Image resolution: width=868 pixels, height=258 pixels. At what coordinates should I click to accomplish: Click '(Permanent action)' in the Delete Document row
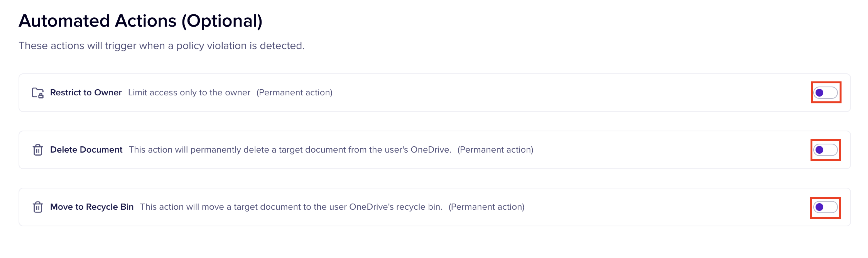[x=495, y=150]
